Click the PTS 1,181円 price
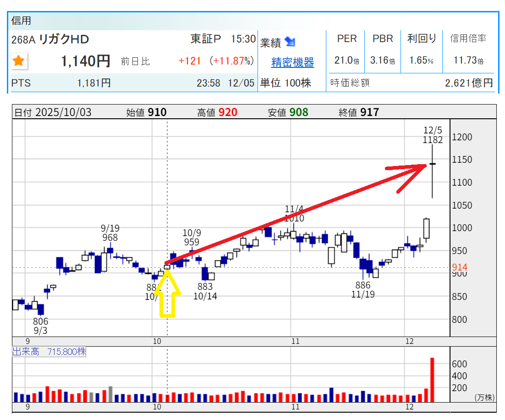This screenshot has width=505, height=420. click(94, 83)
